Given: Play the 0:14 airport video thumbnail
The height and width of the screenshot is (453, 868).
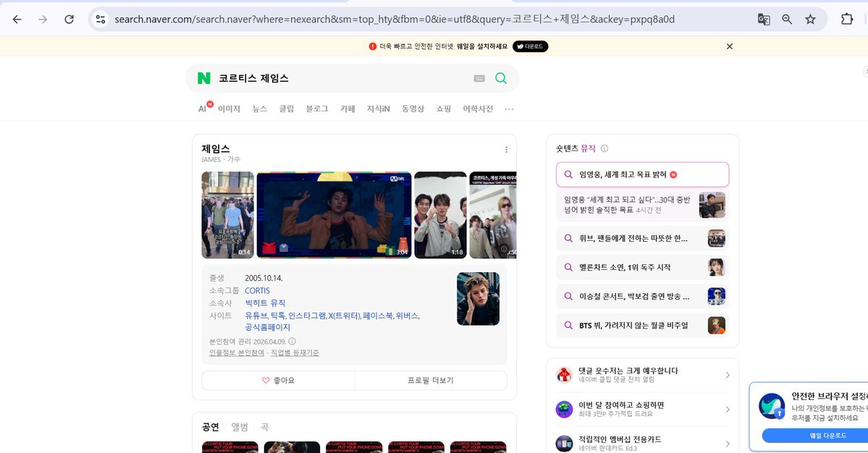Looking at the screenshot, I should coord(227,215).
